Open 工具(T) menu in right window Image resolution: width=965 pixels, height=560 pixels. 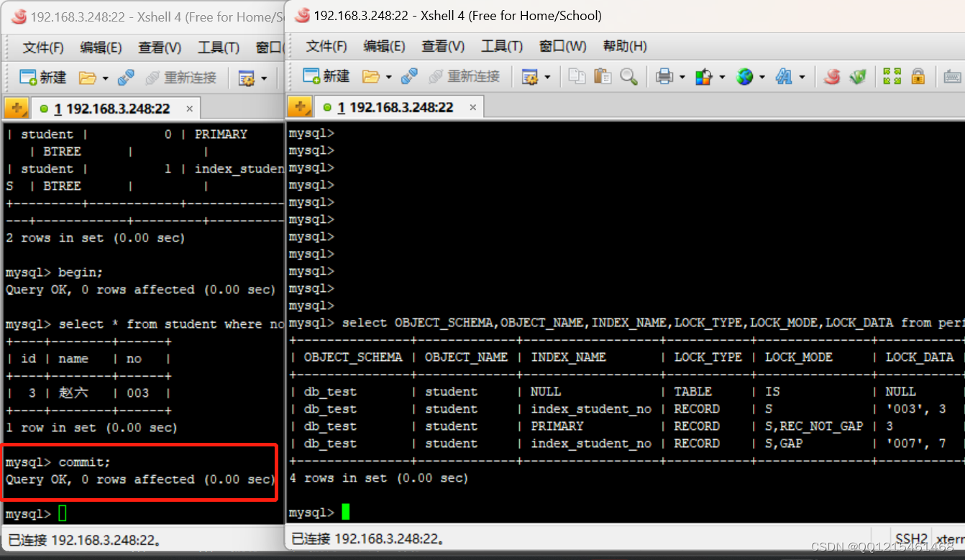pyautogui.click(x=502, y=46)
